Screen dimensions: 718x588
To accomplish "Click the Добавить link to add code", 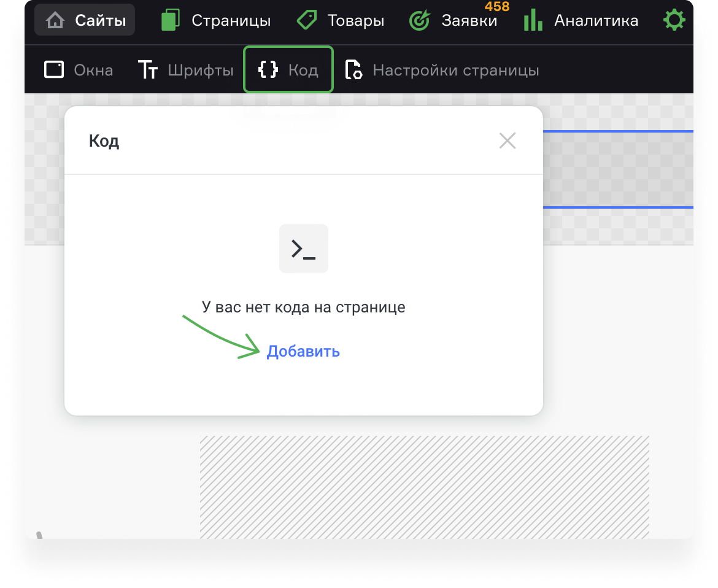I will tap(303, 351).
